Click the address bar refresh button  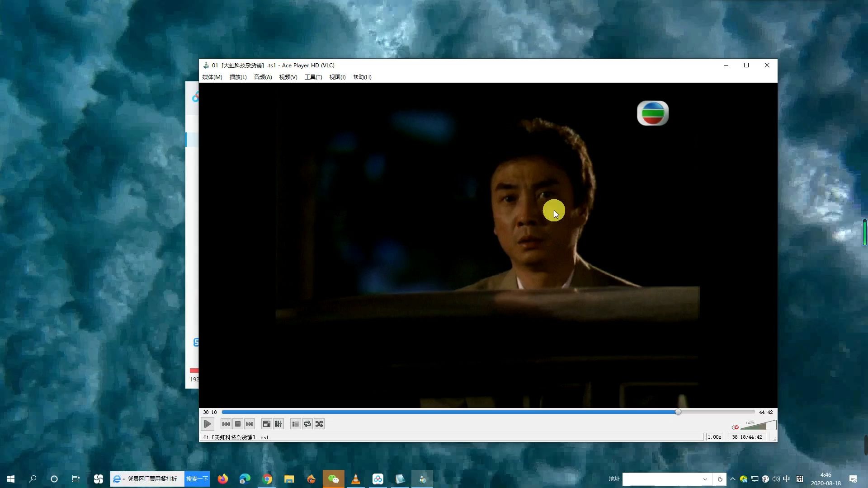[720, 479]
